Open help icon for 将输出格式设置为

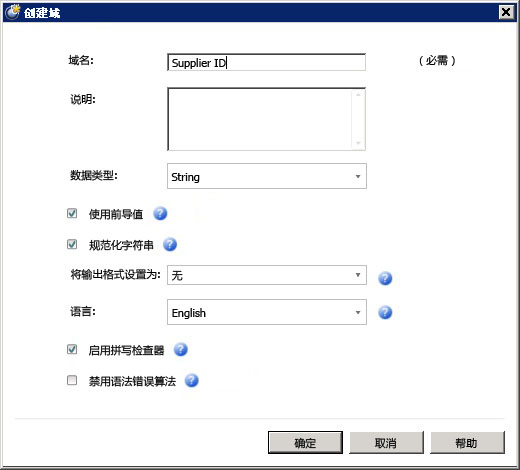(385, 278)
